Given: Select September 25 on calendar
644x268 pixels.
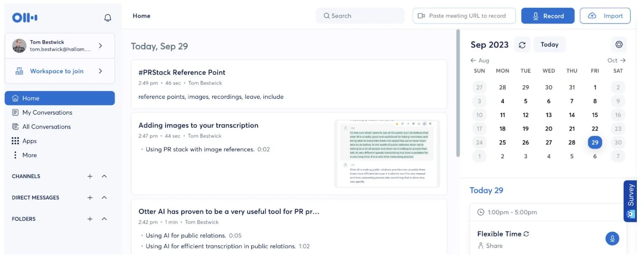Looking at the screenshot, I should (502, 142).
